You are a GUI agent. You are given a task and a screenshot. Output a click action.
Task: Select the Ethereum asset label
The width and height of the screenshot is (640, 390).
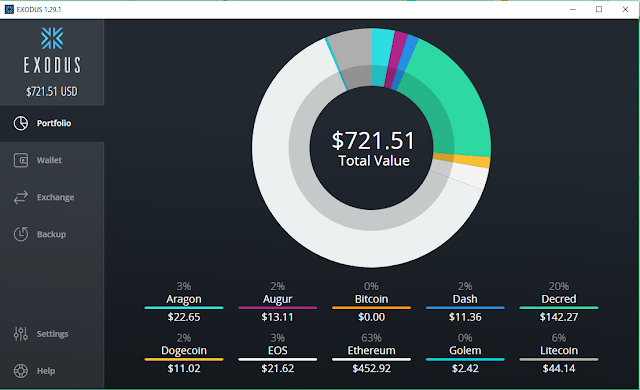click(371, 350)
